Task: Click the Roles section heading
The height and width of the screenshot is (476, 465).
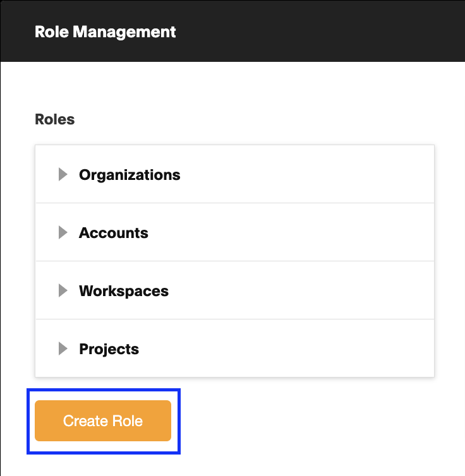Action: click(x=55, y=119)
